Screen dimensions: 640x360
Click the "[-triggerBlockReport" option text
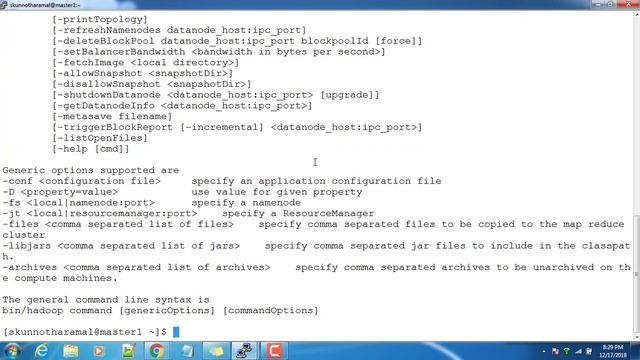pyautogui.click(x=112, y=127)
